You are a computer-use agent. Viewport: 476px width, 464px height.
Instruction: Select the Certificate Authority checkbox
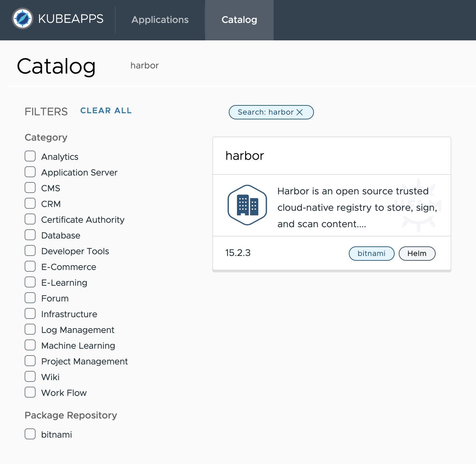click(x=30, y=219)
